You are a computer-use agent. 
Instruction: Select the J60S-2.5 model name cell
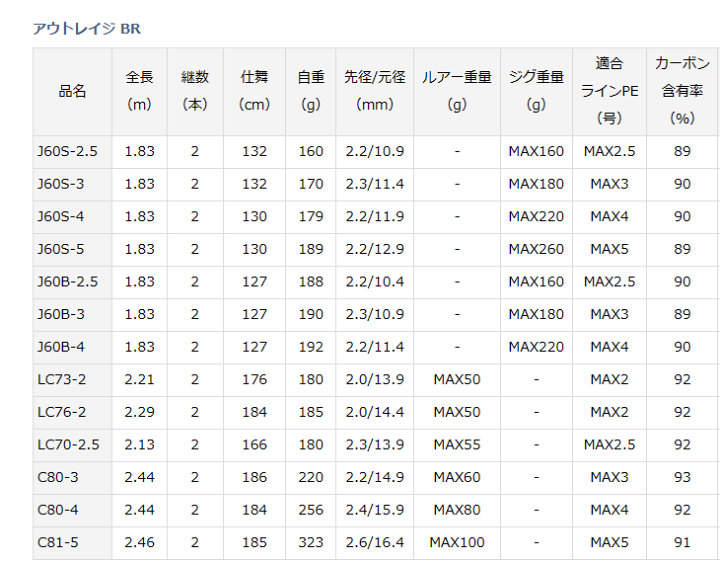click(x=67, y=152)
